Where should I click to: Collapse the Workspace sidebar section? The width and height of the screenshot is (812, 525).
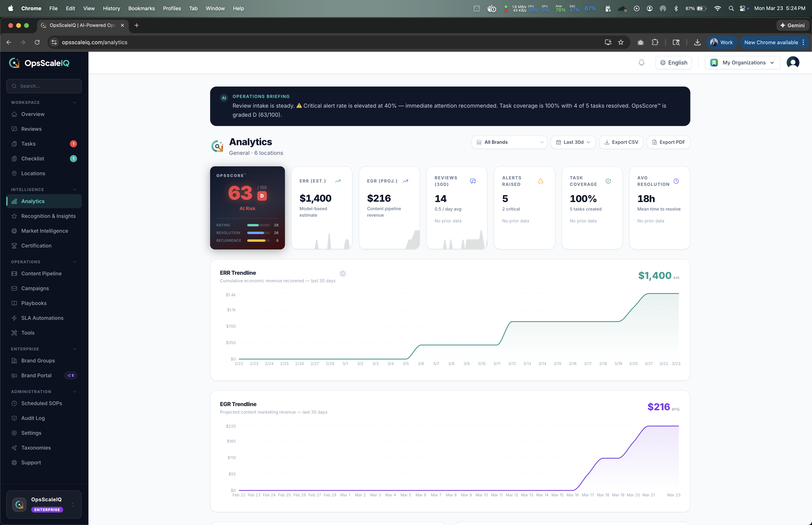tap(75, 103)
